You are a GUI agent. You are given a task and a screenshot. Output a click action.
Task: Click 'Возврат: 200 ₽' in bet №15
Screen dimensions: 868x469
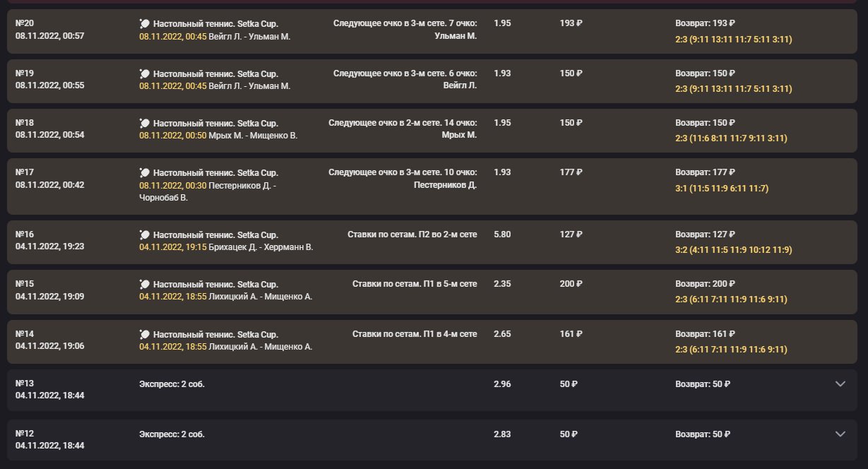coord(705,284)
